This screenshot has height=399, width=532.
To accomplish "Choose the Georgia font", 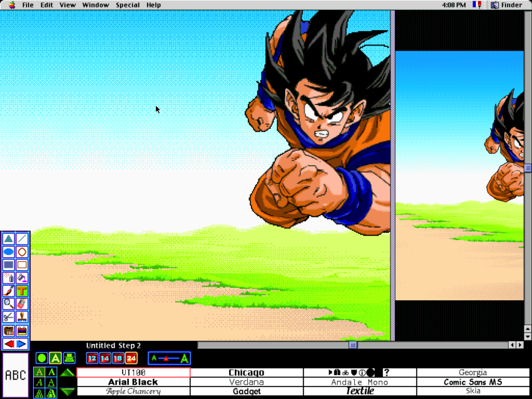I will tap(473, 373).
